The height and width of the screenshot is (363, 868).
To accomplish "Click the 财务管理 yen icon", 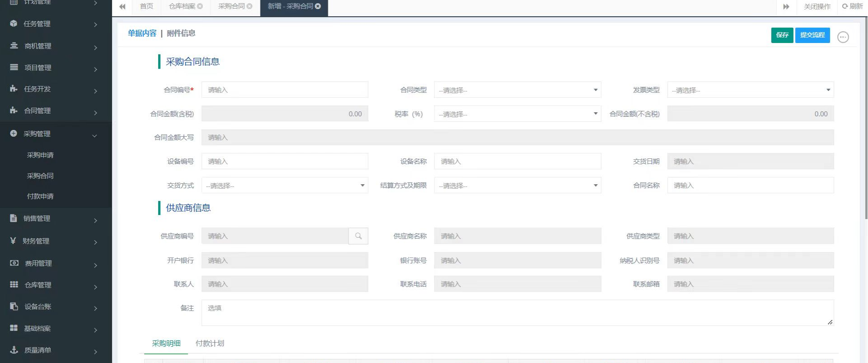I will point(13,240).
